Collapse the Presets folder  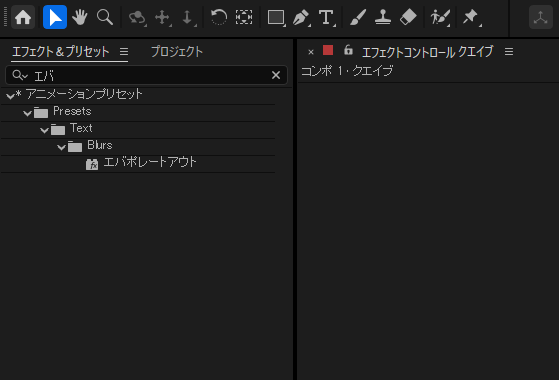27,113
